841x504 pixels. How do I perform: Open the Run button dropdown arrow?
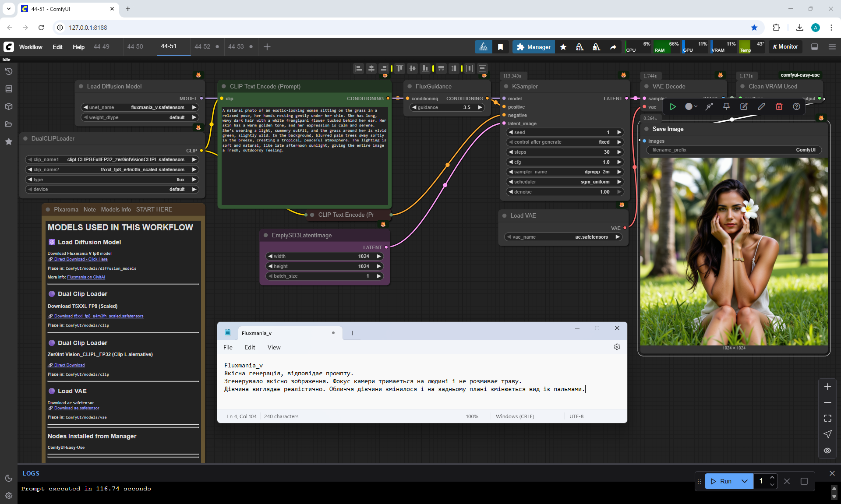744,481
